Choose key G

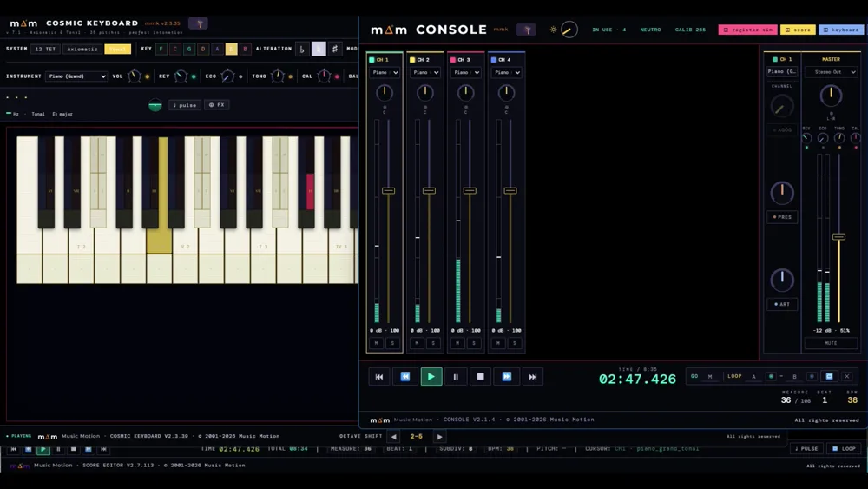188,49
